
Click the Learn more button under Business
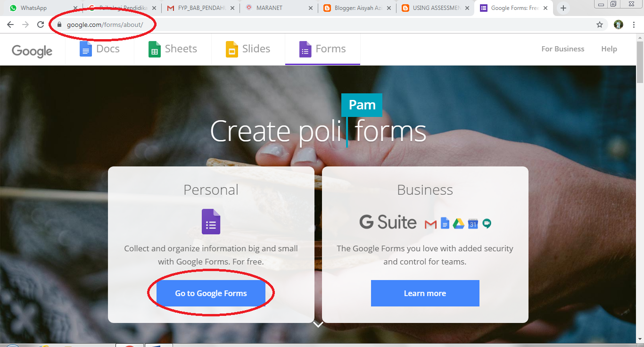pyautogui.click(x=425, y=293)
